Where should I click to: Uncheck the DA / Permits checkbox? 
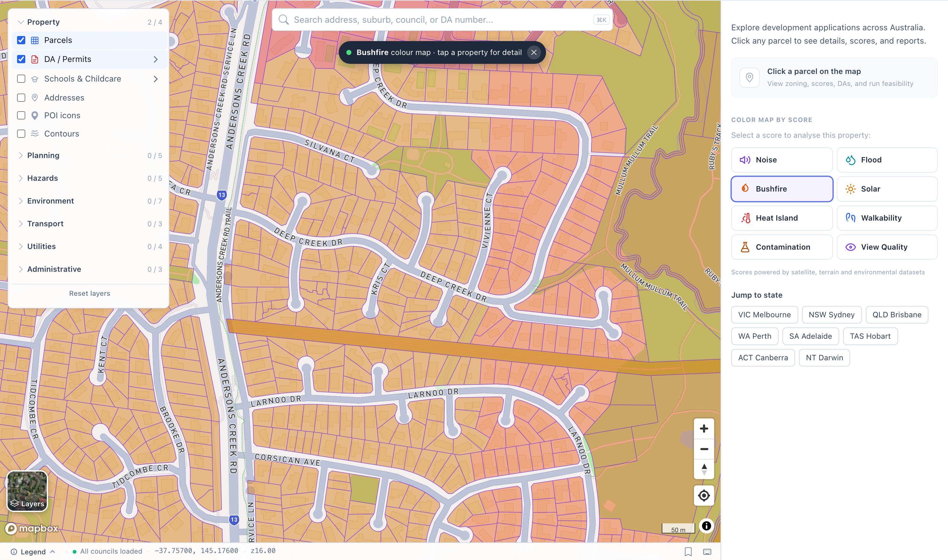tap(21, 59)
